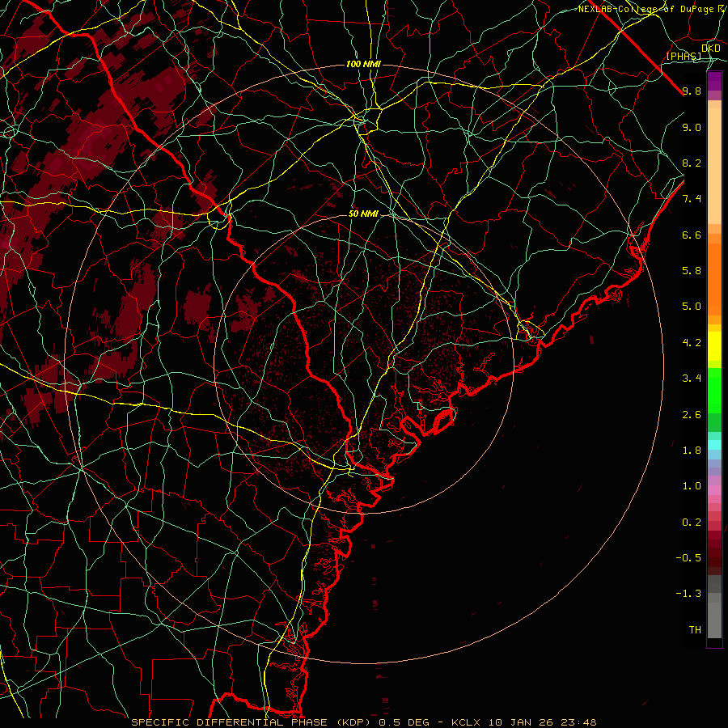Click the 2.6 value on the color scale
This screenshot has width=728, height=728.
[x=692, y=415]
